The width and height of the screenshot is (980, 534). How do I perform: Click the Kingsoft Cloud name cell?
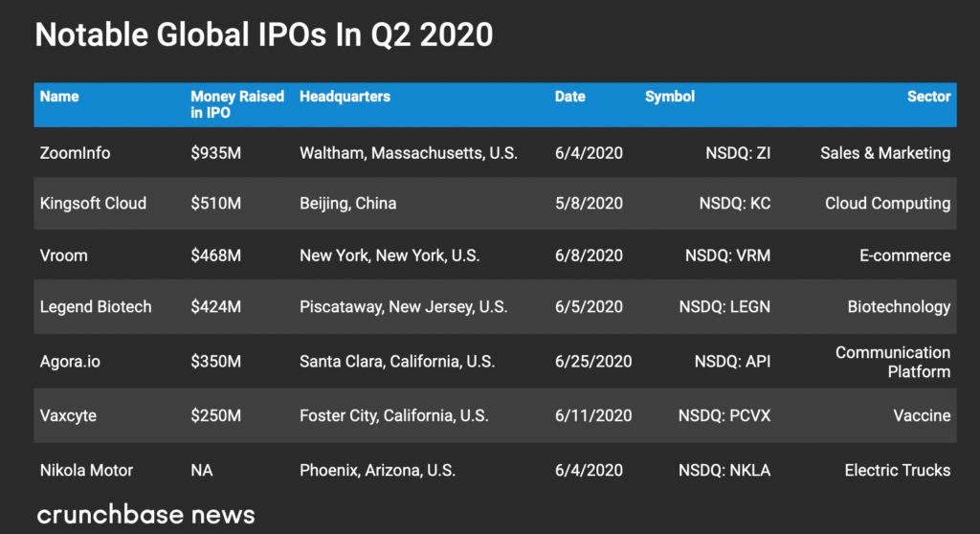(x=93, y=203)
